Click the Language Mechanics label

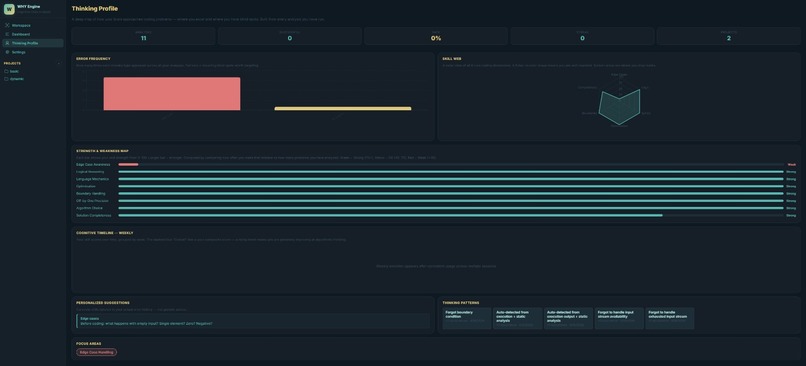[x=93, y=179]
